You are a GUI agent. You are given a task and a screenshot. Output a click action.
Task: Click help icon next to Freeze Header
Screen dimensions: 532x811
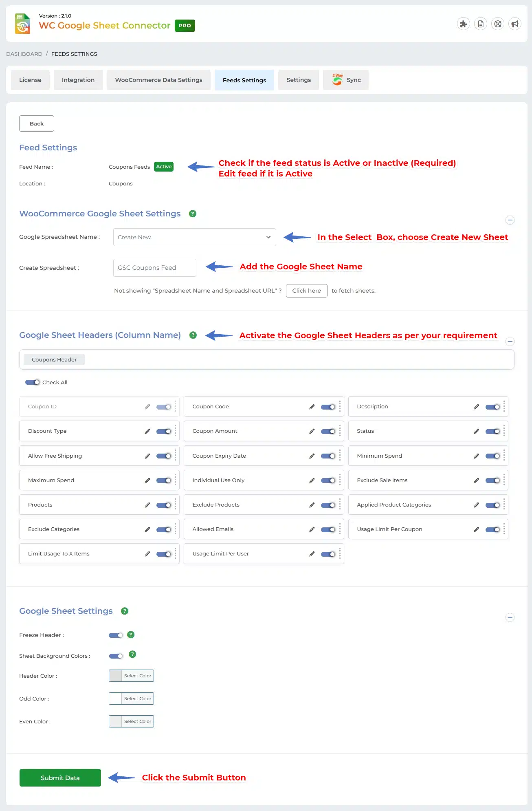click(x=131, y=635)
